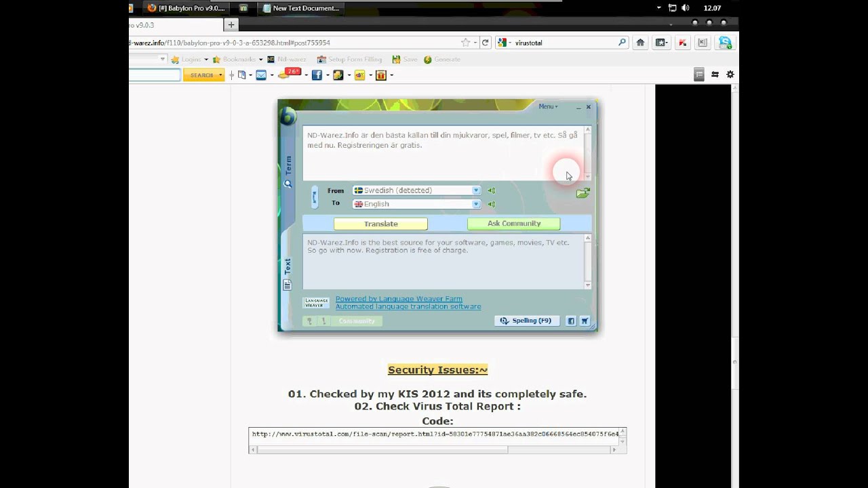The height and width of the screenshot is (488, 868).
Task: Open the bookmarks menu button beside Home
Action: click(661, 42)
